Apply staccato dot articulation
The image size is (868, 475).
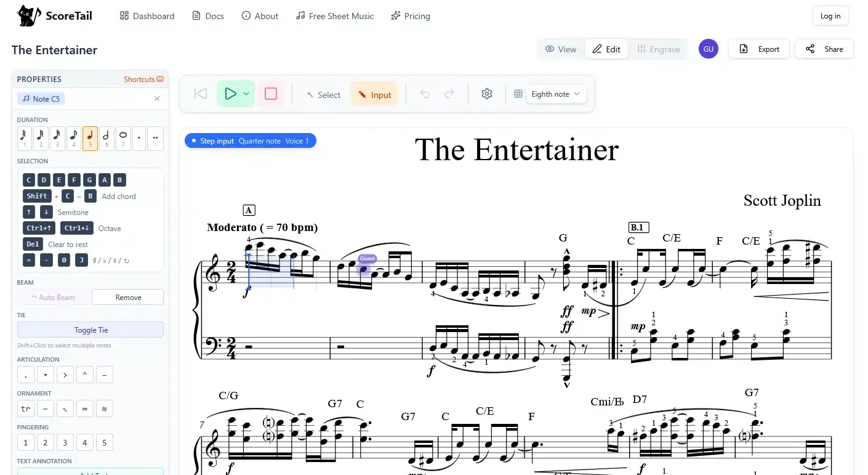coord(25,375)
